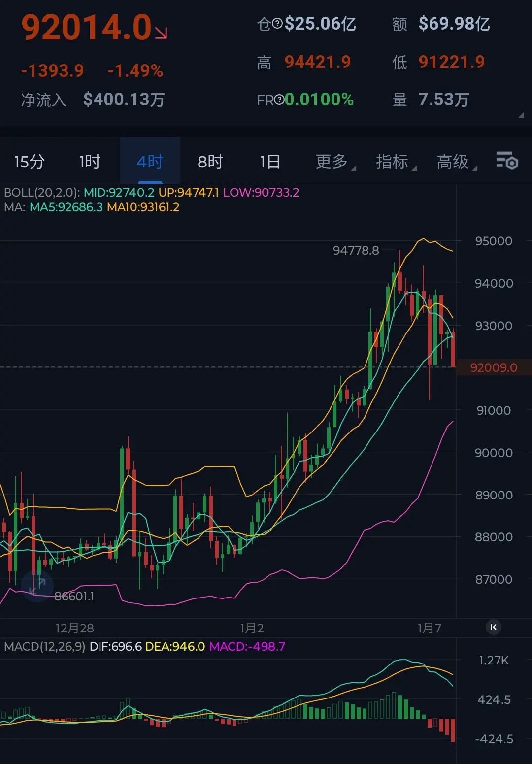Tap the fullscreen expand chart icon
The image size is (532, 764).
37,586
